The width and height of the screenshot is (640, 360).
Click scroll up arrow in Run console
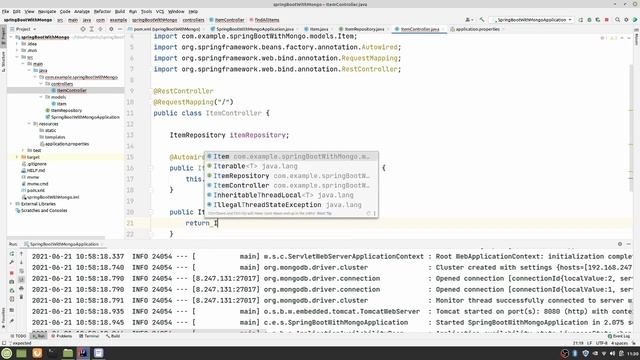(21, 253)
